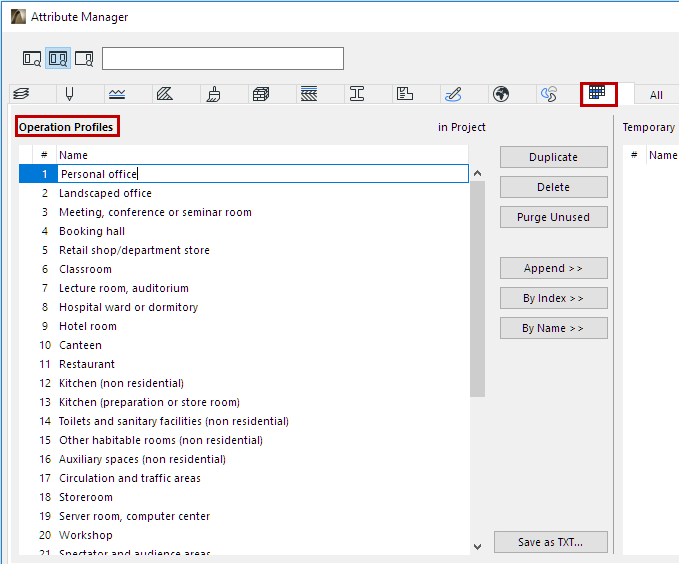The width and height of the screenshot is (679, 564).
Task: Select the Booking hall profile
Action: [x=244, y=231]
